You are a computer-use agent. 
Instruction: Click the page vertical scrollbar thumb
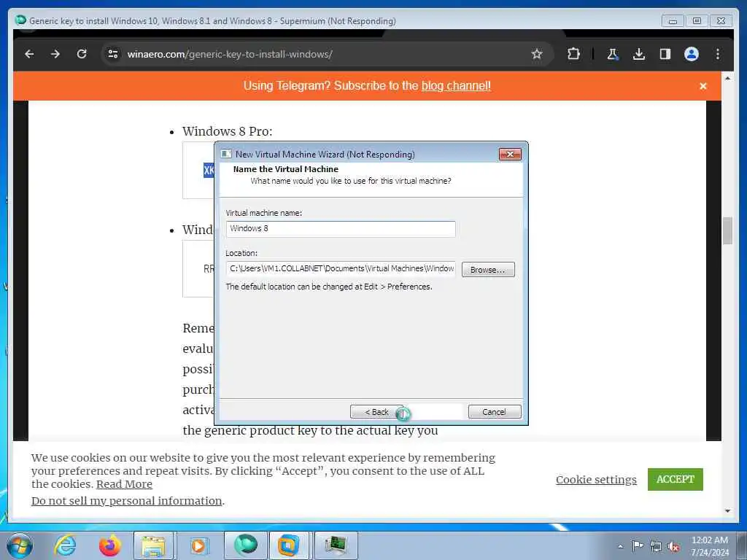(727, 230)
